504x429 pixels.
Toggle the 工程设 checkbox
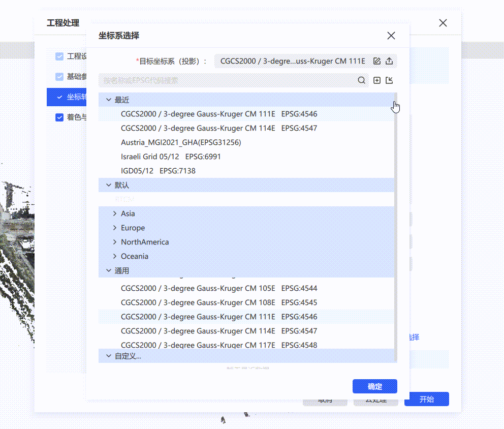click(x=59, y=56)
